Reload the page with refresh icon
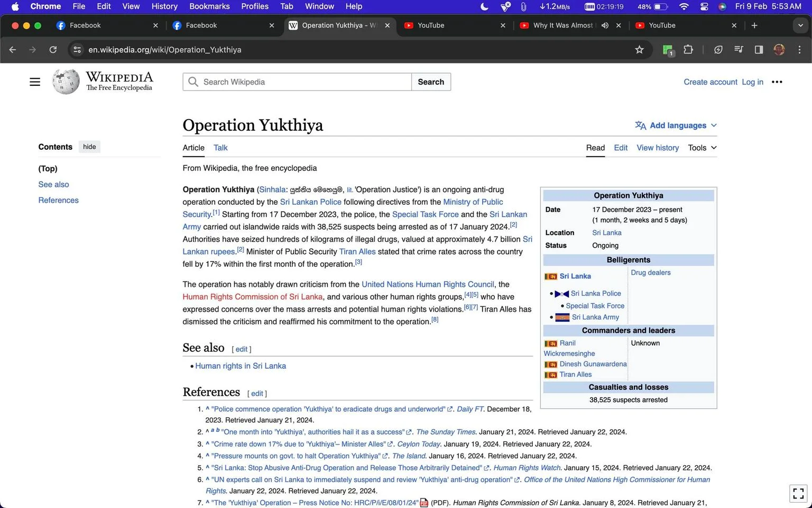This screenshot has width=812, height=508. tap(53, 50)
